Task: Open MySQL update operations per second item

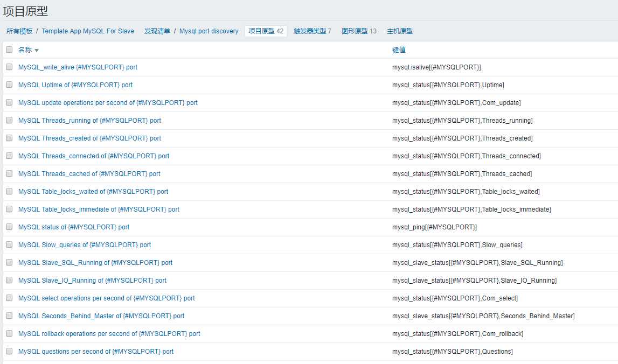Action: 108,103
